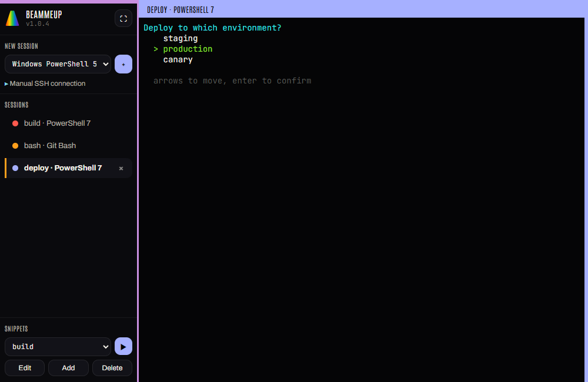This screenshot has height=382, width=588.
Task: Start a new session with the plus button
Action: pos(123,64)
